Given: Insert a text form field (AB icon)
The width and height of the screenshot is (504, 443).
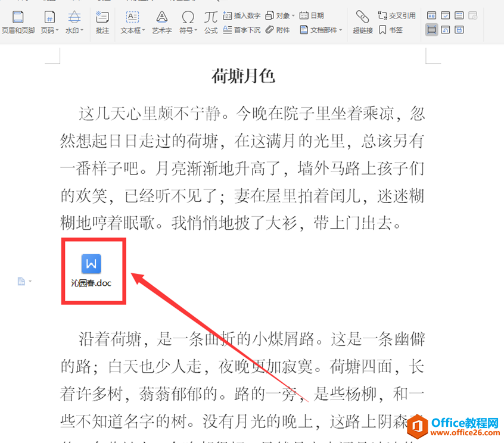Looking at the screenshot, I should click(431, 15).
